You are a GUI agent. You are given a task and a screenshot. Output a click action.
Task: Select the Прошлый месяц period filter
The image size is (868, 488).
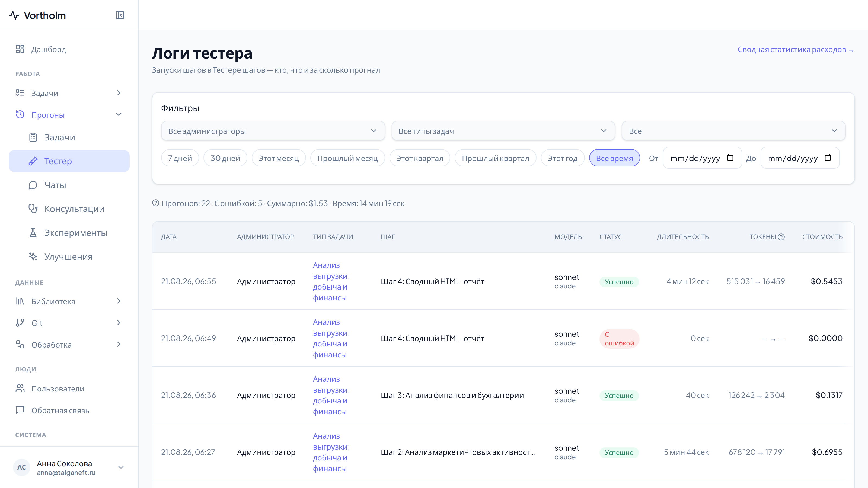tap(347, 158)
